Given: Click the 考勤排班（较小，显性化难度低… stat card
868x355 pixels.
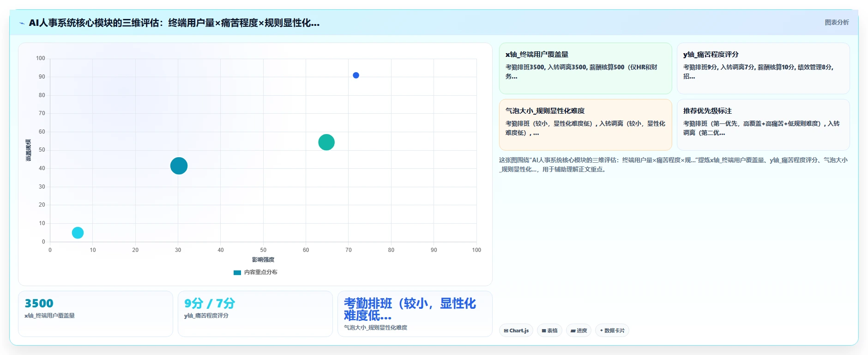Looking at the screenshot, I should (x=415, y=314).
